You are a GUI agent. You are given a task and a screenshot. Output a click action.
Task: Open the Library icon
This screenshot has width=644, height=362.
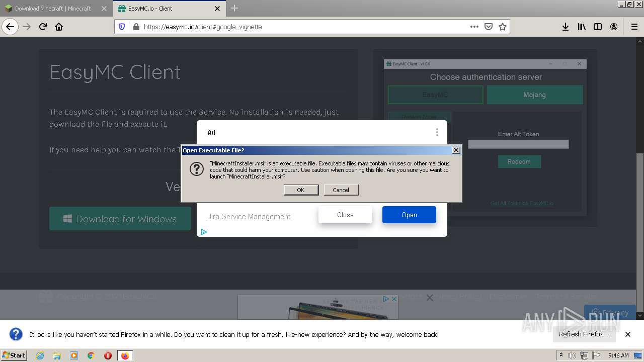click(582, 27)
